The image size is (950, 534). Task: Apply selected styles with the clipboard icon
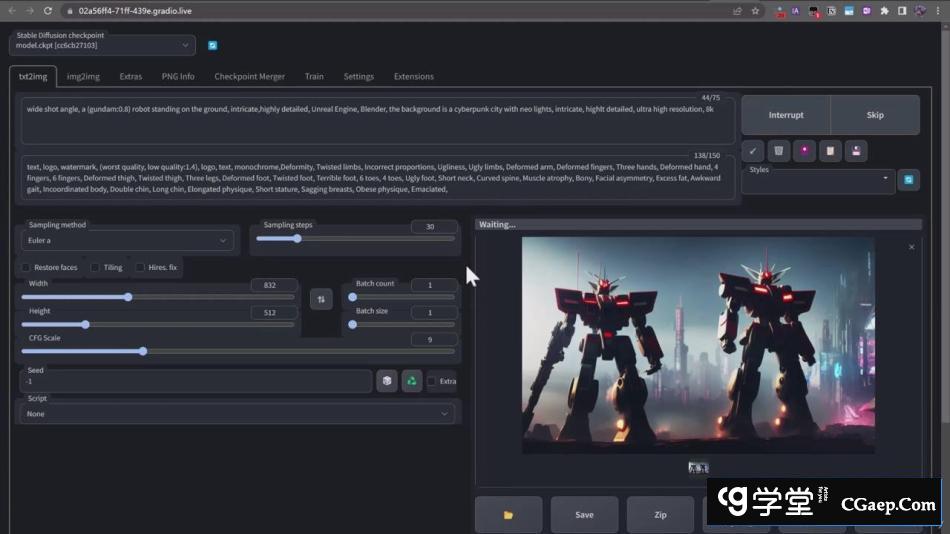(x=829, y=151)
